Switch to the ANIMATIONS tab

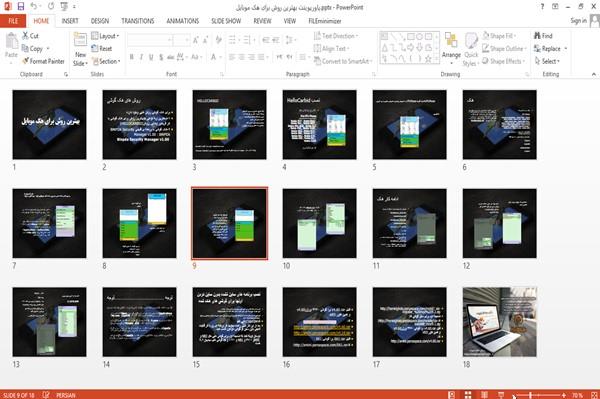[183, 21]
